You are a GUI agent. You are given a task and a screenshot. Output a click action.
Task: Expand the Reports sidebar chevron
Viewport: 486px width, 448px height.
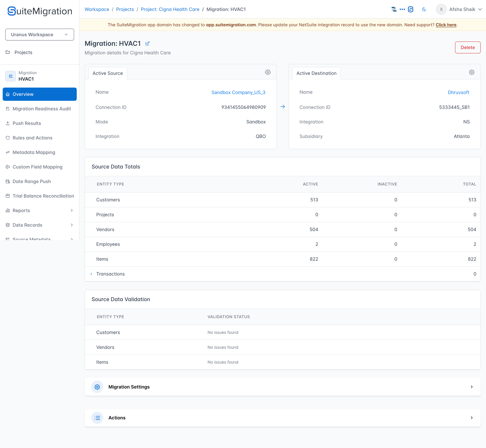click(x=72, y=211)
